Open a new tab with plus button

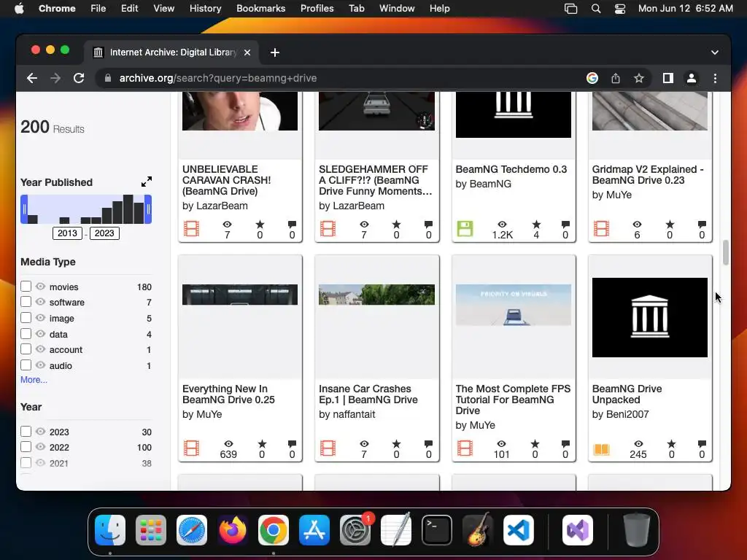[275, 52]
